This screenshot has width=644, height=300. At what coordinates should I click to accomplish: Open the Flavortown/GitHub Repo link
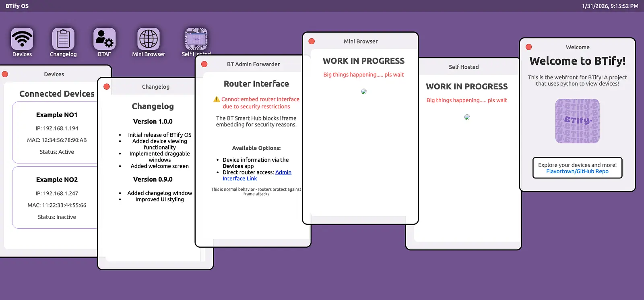[x=577, y=171]
